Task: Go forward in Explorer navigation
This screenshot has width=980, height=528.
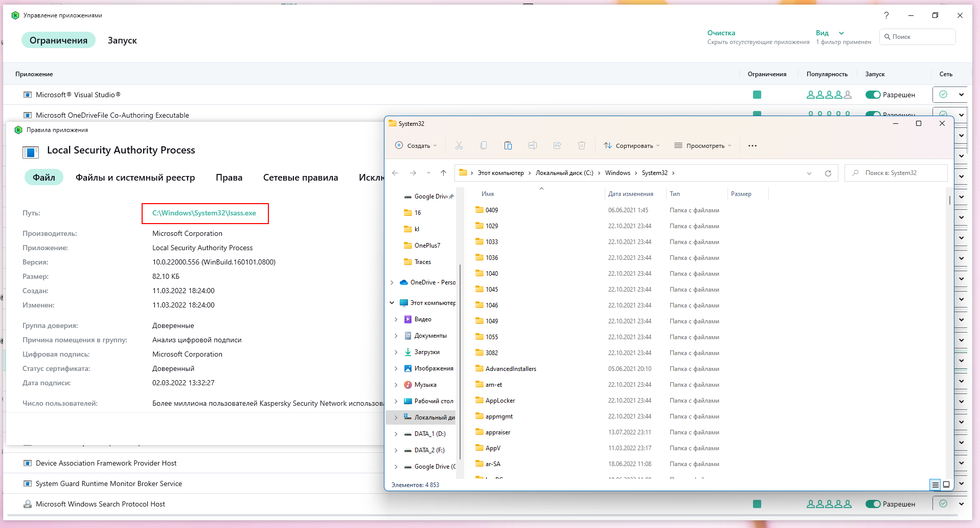Action: [x=413, y=173]
